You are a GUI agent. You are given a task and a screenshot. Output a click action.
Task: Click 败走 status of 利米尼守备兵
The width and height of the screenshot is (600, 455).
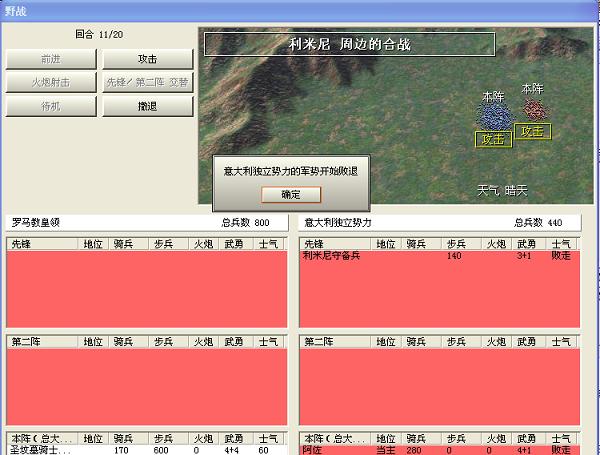click(561, 256)
